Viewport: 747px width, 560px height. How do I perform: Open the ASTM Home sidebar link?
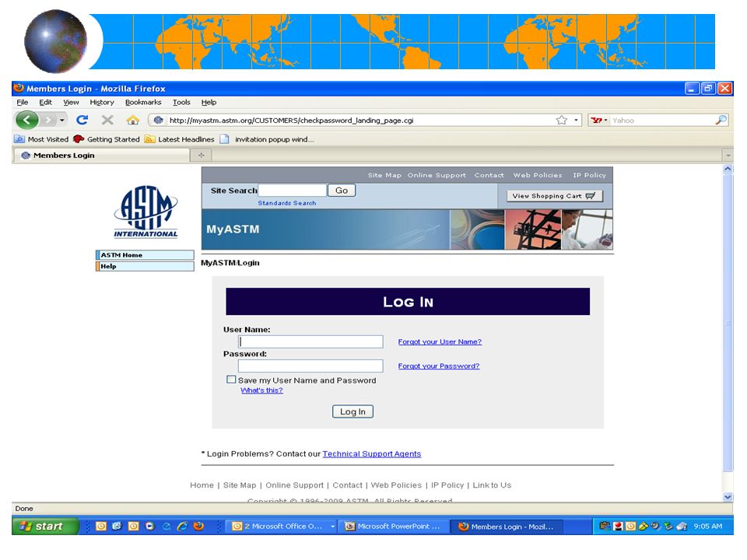pyautogui.click(x=145, y=255)
